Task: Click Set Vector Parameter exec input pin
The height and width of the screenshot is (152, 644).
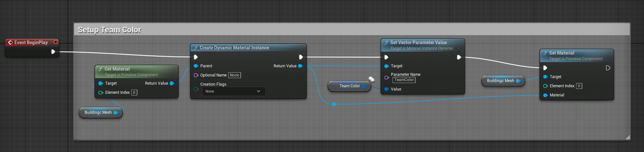Action: tap(386, 57)
